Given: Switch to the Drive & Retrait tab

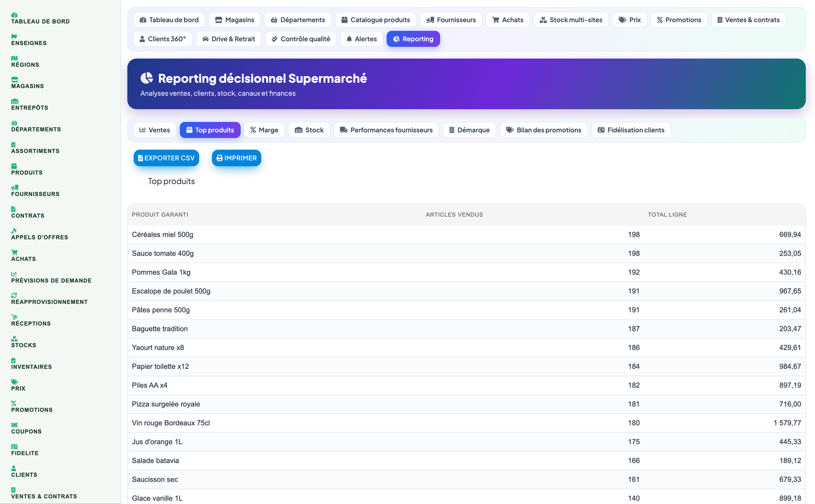Looking at the screenshot, I should click(x=229, y=39).
